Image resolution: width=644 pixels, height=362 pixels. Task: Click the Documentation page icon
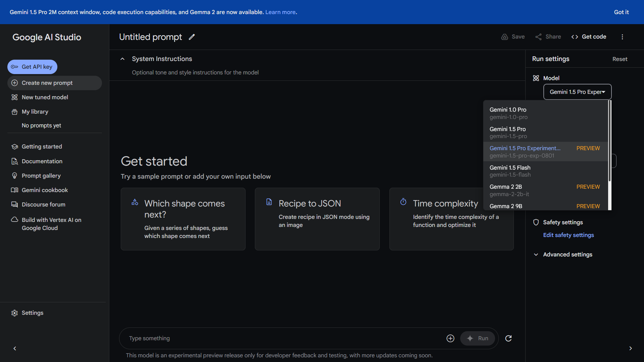tap(14, 161)
